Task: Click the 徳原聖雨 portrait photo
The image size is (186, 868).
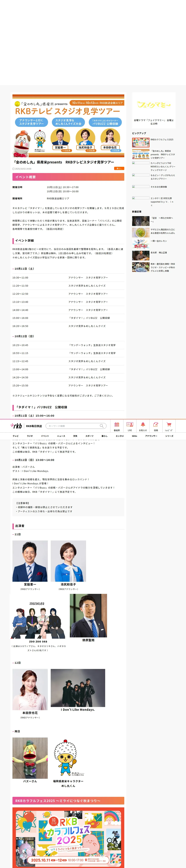Action: [89, 616]
